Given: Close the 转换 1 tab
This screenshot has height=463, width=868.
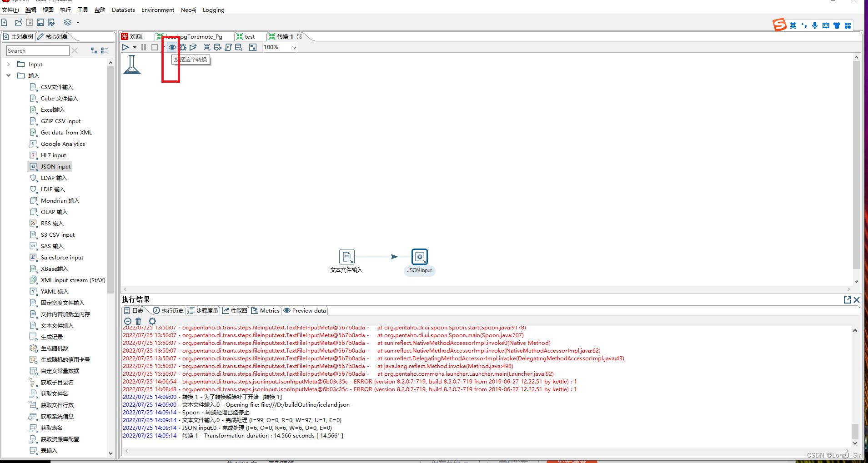Looking at the screenshot, I should (x=299, y=37).
